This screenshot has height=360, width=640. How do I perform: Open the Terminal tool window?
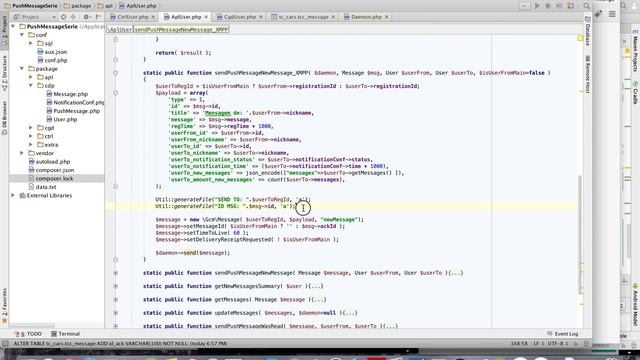coord(65,334)
